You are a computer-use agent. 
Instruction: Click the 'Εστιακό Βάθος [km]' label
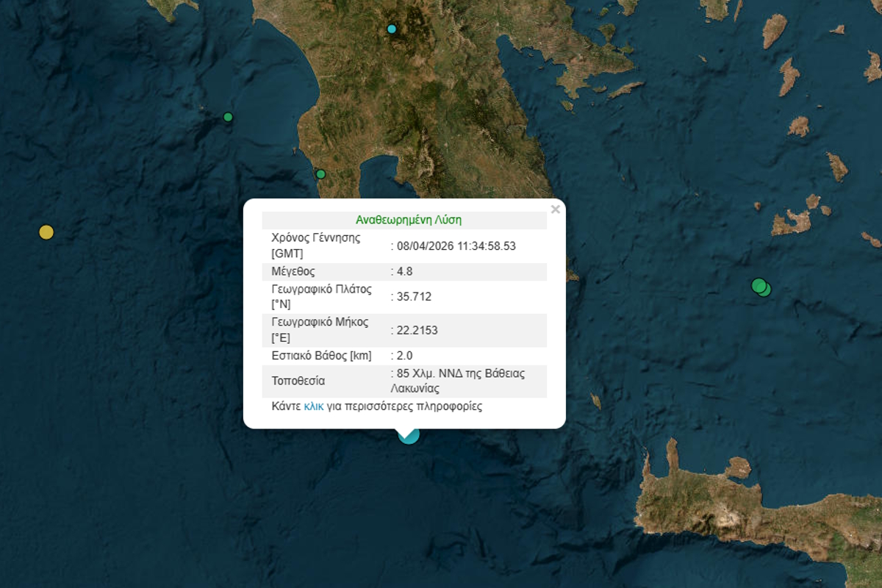click(x=321, y=356)
